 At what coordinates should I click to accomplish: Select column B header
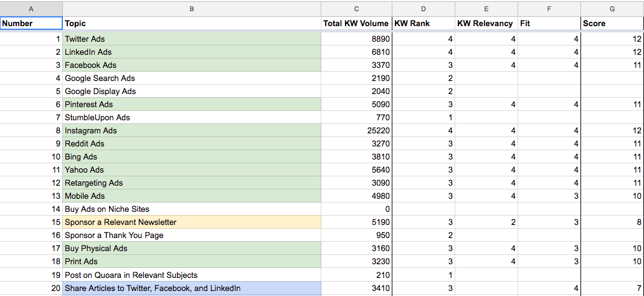(192, 9)
